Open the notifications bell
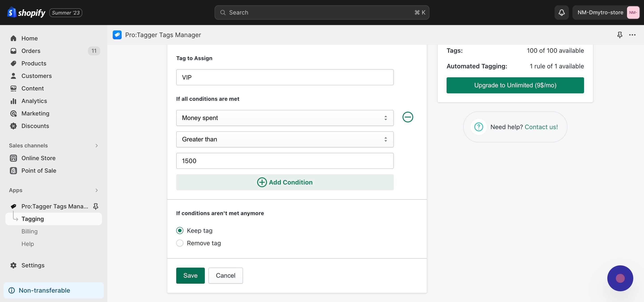 561,13
